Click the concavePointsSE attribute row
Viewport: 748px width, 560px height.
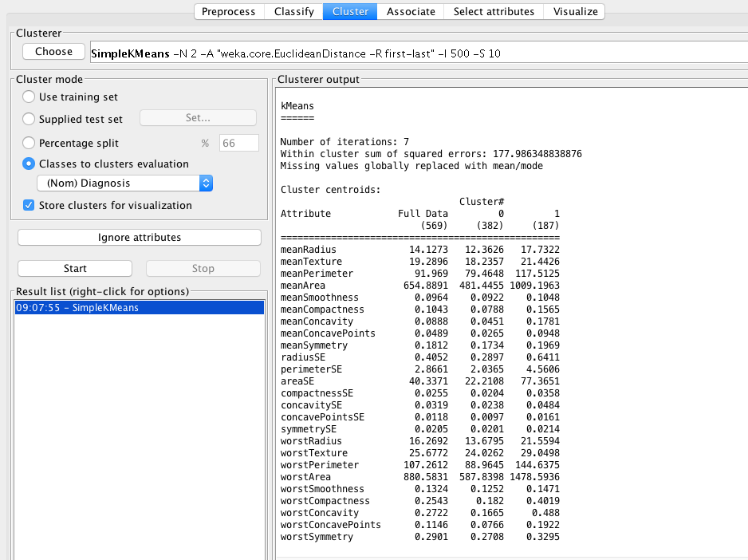419,416
